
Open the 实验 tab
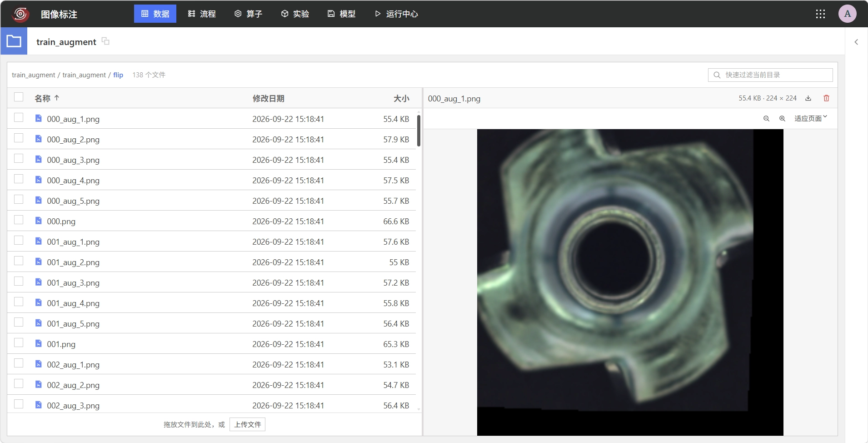pyautogui.click(x=295, y=14)
